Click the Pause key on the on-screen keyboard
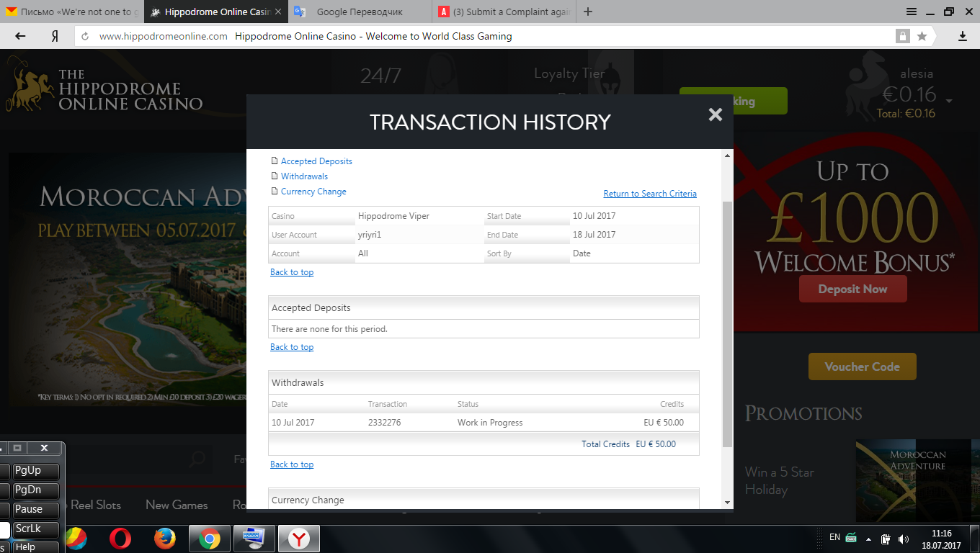The image size is (980, 553). pyautogui.click(x=36, y=510)
